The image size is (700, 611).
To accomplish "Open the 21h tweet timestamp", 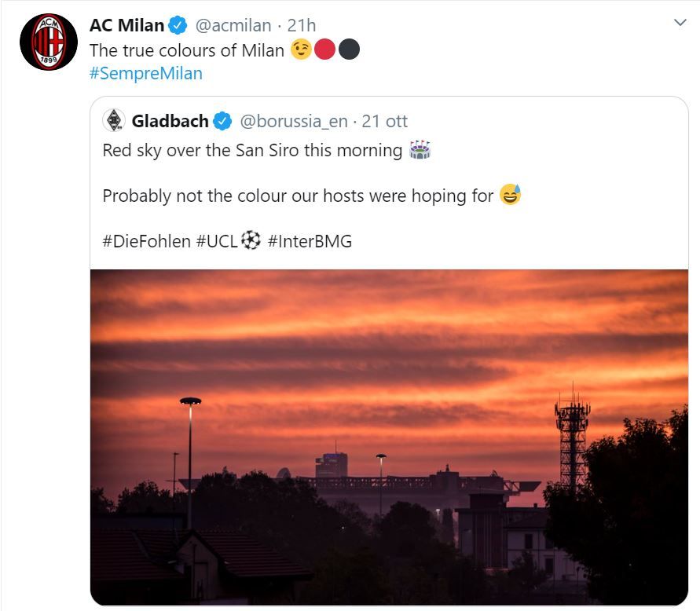I will (301, 26).
